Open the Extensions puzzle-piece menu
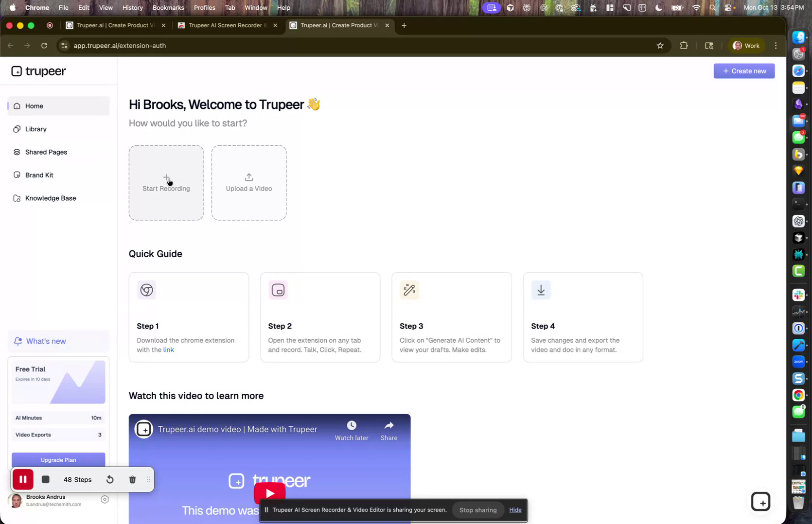 (684, 45)
